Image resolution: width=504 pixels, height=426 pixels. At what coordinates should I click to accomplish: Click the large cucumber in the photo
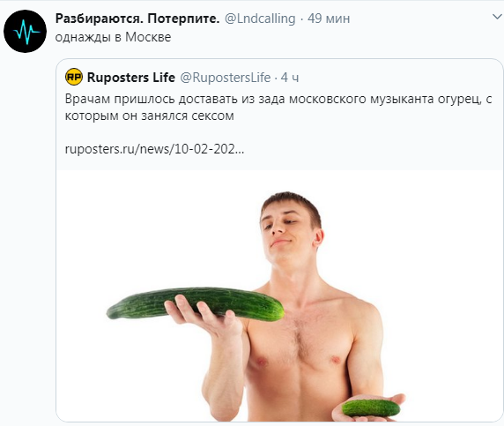pyautogui.click(x=196, y=303)
